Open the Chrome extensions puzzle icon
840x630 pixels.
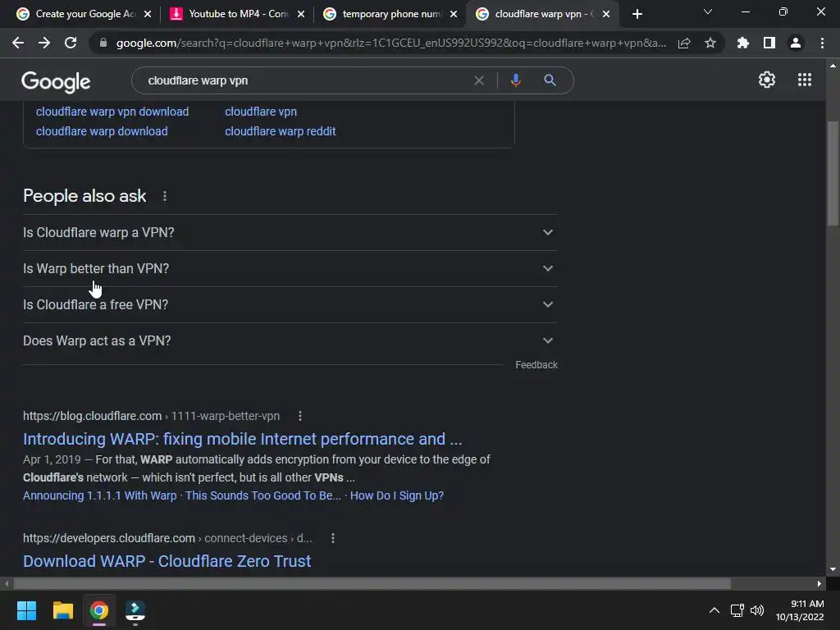point(743,43)
